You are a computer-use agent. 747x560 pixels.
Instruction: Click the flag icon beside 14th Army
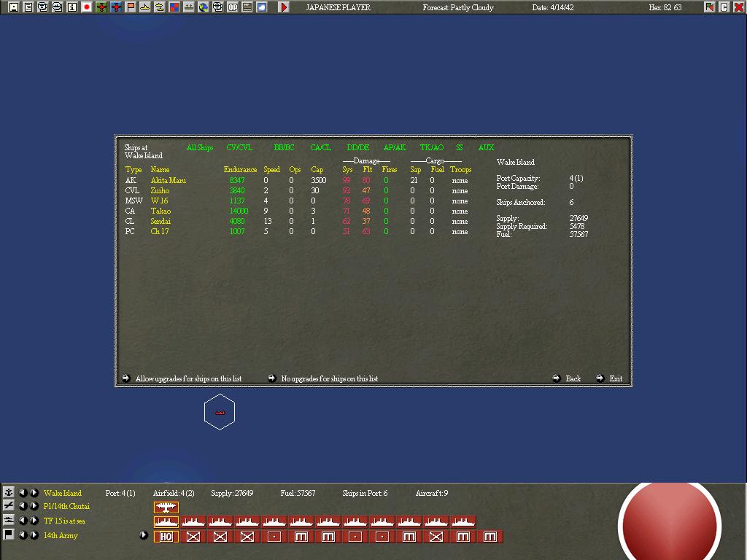tap(9, 534)
